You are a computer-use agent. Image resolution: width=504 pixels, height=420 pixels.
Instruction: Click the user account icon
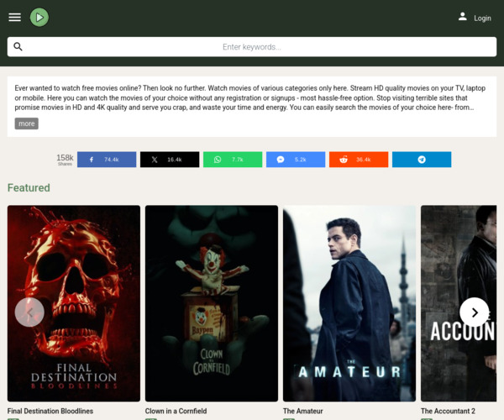pos(463,17)
